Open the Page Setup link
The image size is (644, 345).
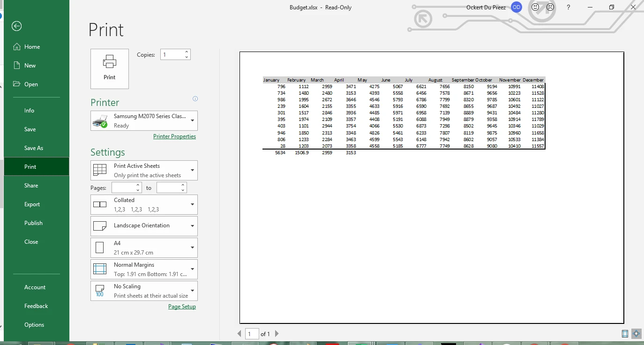(182, 307)
